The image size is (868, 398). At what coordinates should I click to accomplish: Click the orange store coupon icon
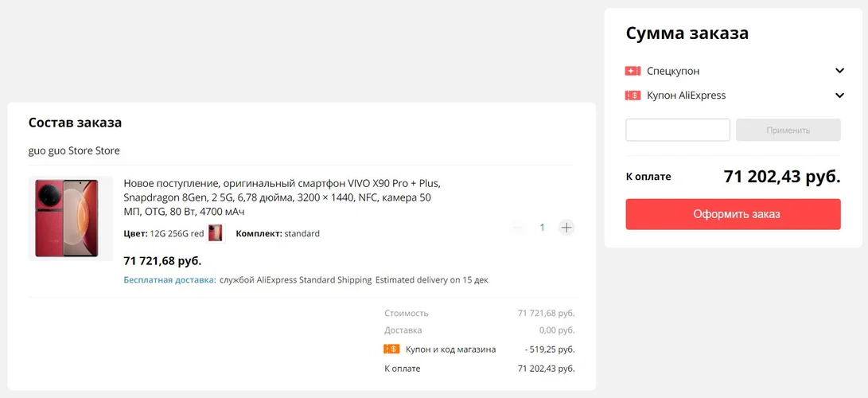pyautogui.click(x=391, y=349)
